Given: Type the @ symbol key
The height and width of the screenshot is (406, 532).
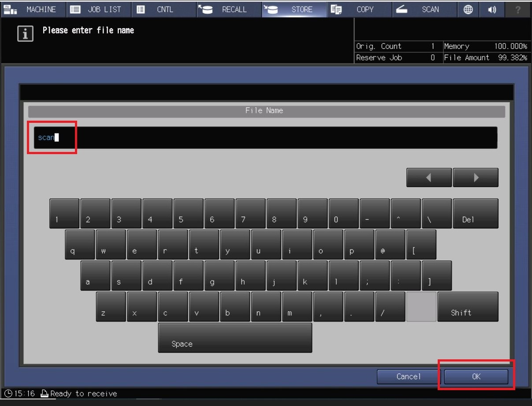Looking at the screenshot, I should [390, 245].
